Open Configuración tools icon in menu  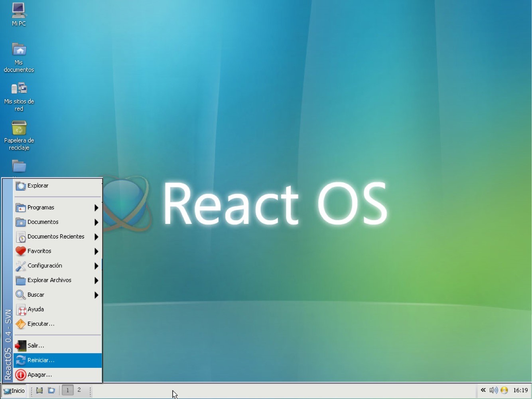coord(21,266)
